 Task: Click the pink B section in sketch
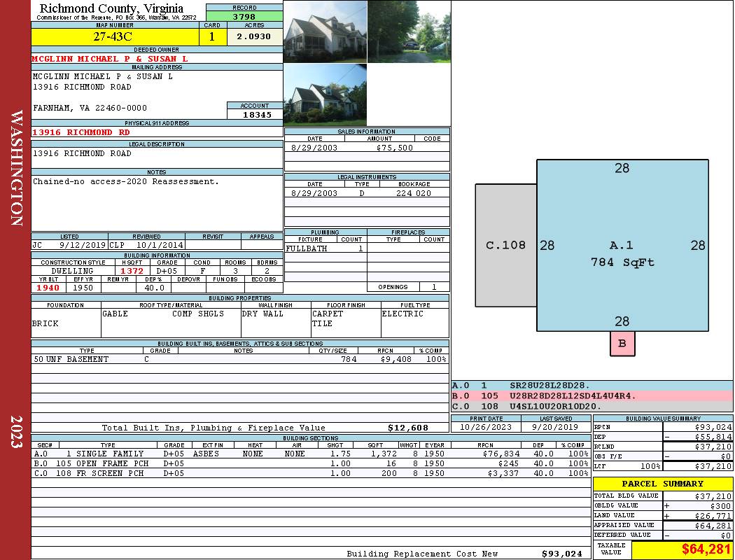[622, 344]
